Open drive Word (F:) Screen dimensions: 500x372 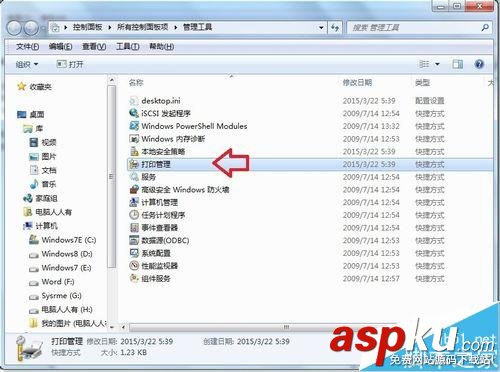[52, 282]
